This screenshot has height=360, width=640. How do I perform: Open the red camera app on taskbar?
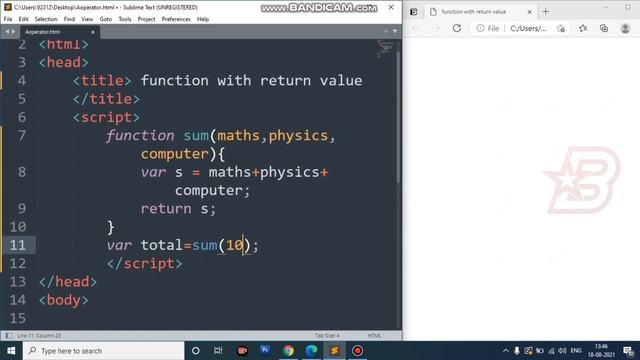coord(242,351)
